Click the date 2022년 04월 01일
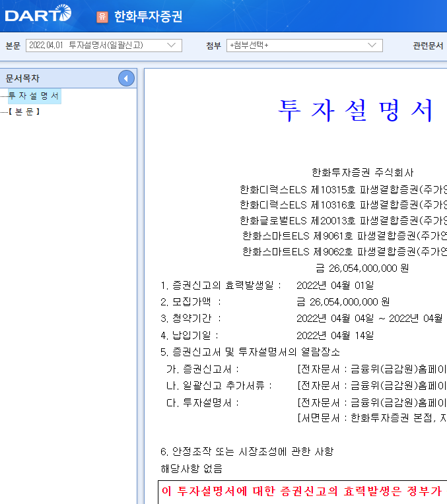This screenshot has width=447, height=504. (335, 285)
